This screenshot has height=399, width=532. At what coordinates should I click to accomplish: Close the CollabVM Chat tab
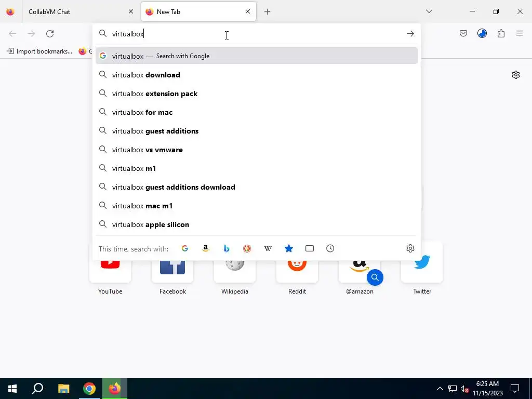click(x=131, y=11)
